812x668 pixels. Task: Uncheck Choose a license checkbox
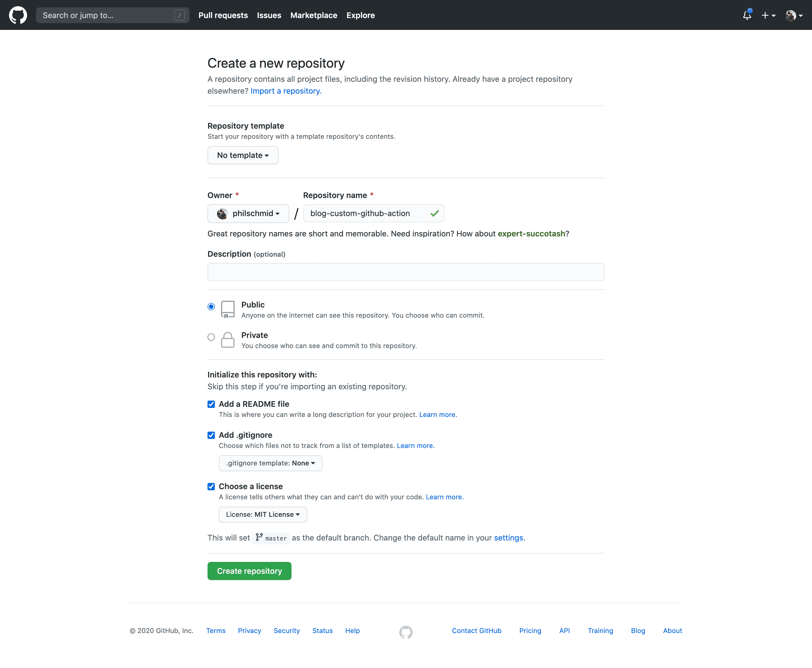pos(211,486)
